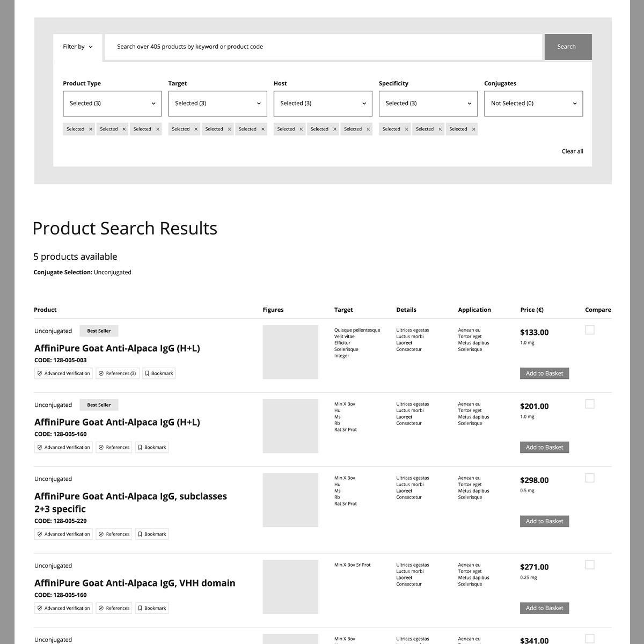Open the Product Type dropdown

(112, 104)
